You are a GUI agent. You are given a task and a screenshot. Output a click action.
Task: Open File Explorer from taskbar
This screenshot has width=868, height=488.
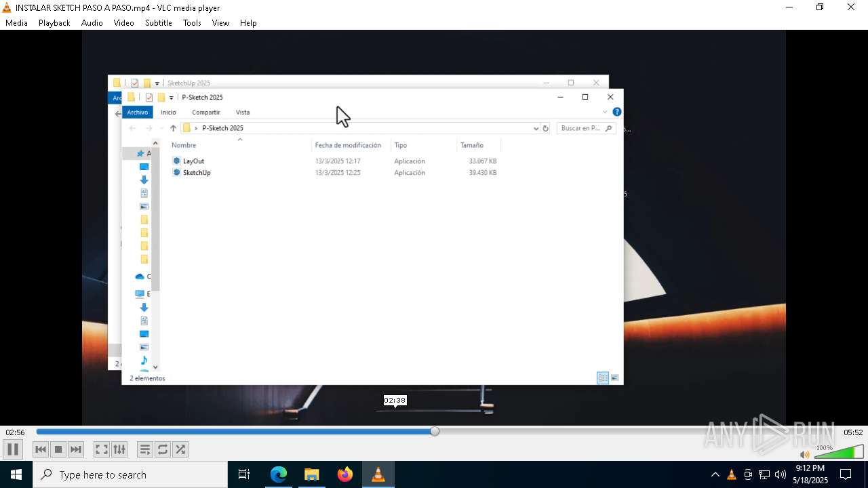(x=312, y=474)
